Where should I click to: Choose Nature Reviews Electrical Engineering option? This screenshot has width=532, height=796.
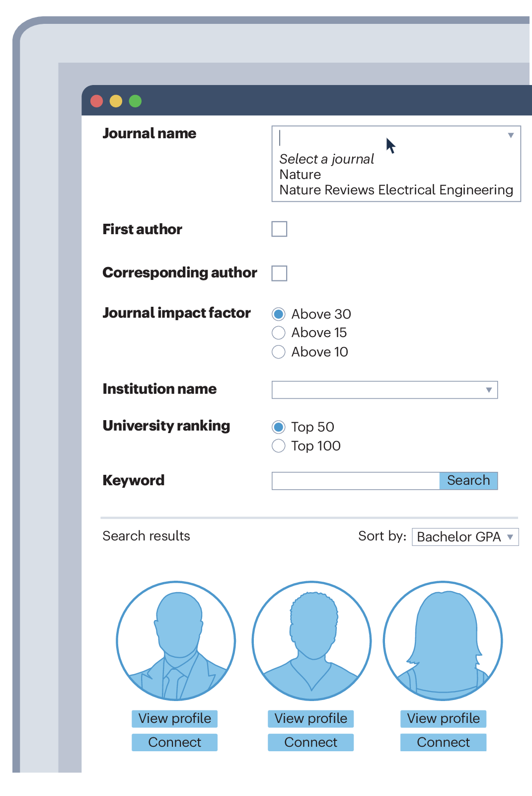click(396, 190)
